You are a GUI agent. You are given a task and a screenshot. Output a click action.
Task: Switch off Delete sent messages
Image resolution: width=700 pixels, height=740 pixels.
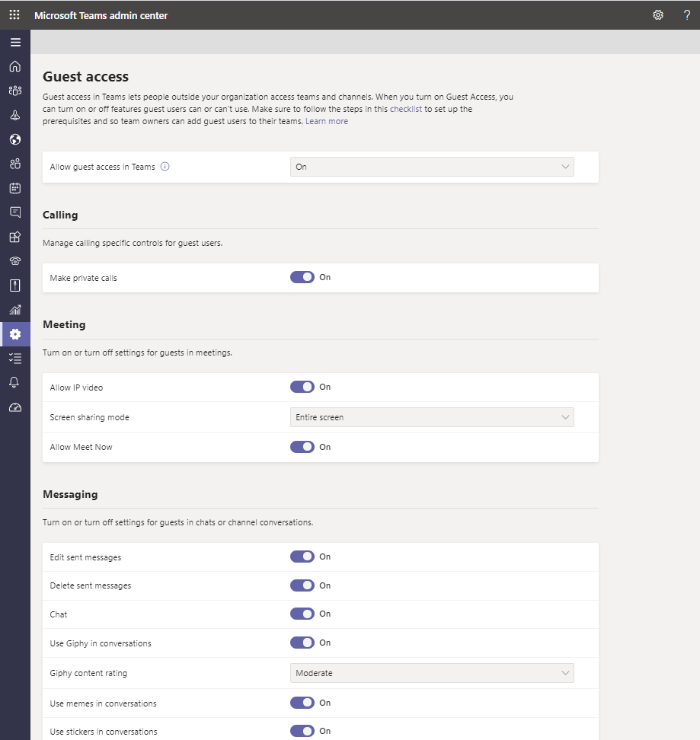pyautogui.click(x=302, y=585)
